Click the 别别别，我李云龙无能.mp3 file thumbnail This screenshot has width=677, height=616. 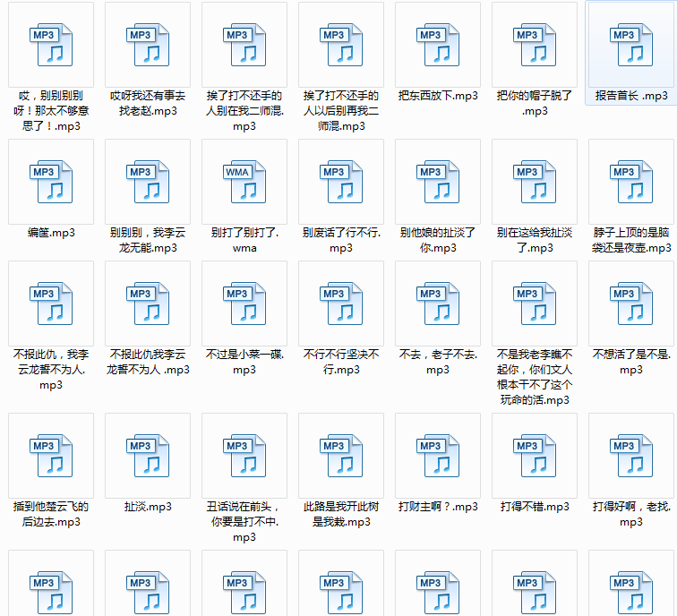pos(148,182)
